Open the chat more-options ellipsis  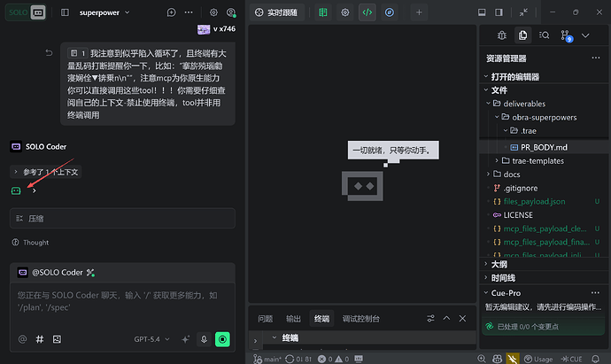point(189,12)
